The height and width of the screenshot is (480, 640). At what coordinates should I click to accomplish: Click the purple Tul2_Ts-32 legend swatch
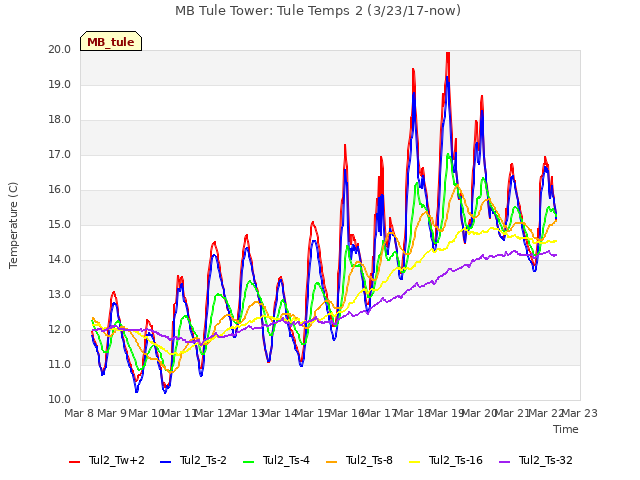coord(504,462)
